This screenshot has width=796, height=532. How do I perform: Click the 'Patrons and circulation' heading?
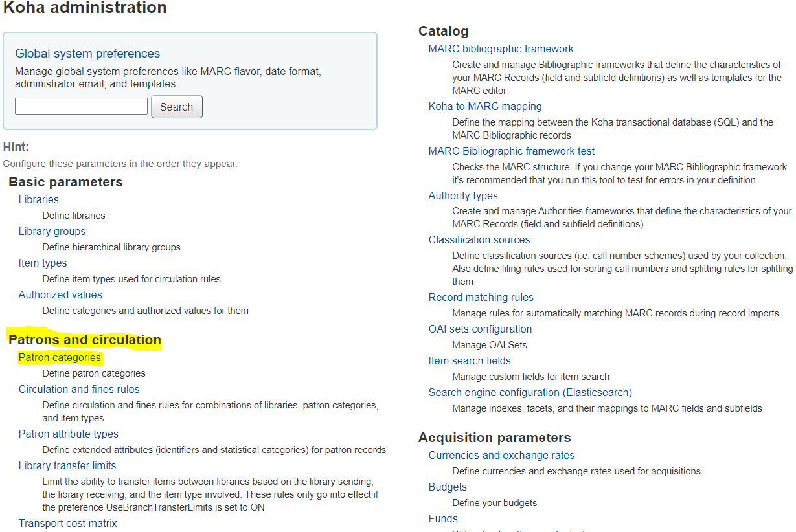point(85,340)
